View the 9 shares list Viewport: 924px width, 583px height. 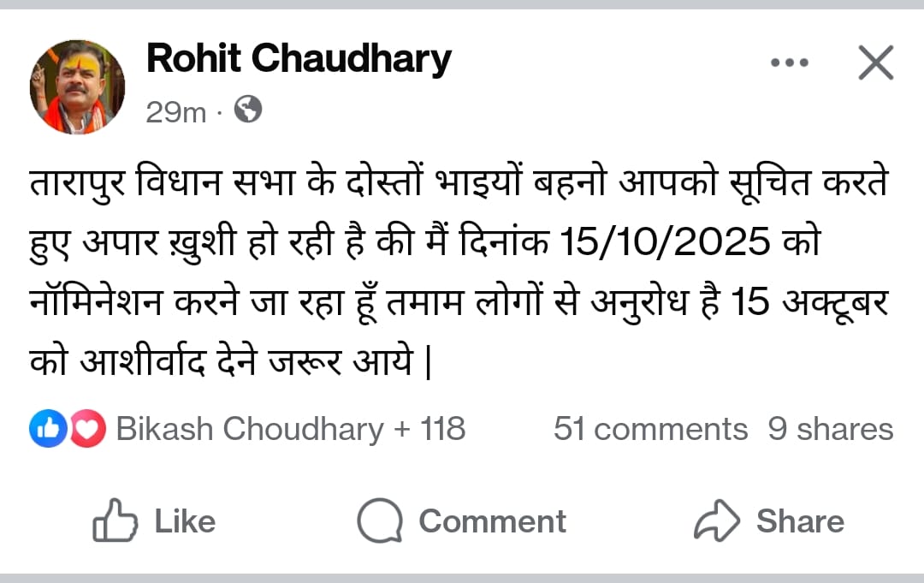pyautogui.click(x=830, y=429)
